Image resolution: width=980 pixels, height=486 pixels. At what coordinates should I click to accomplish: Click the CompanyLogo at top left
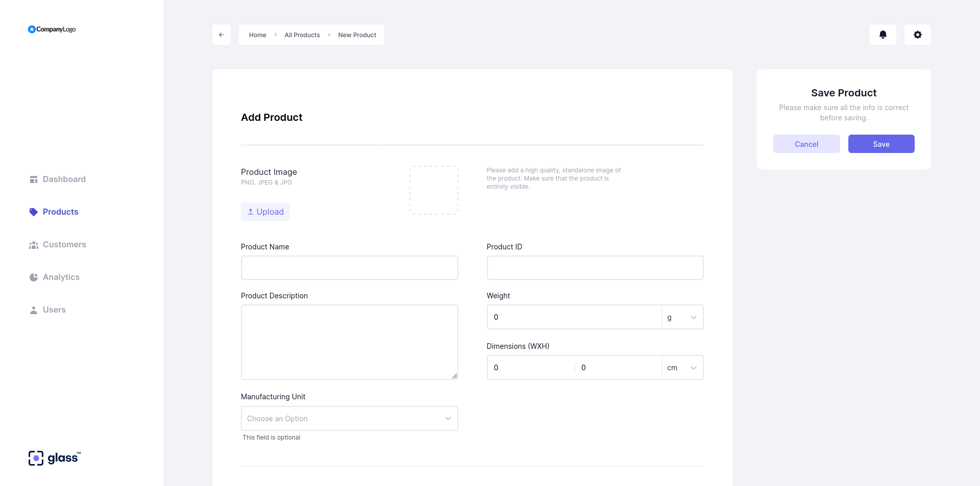(51, 29)
